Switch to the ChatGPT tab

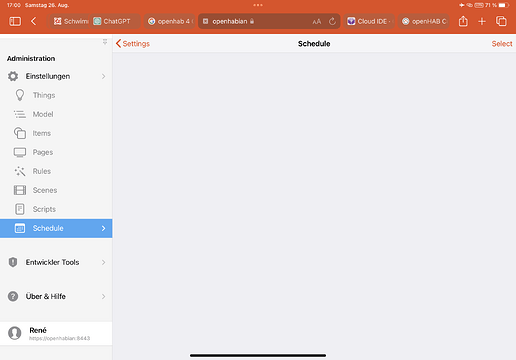[x=115, y=21]
